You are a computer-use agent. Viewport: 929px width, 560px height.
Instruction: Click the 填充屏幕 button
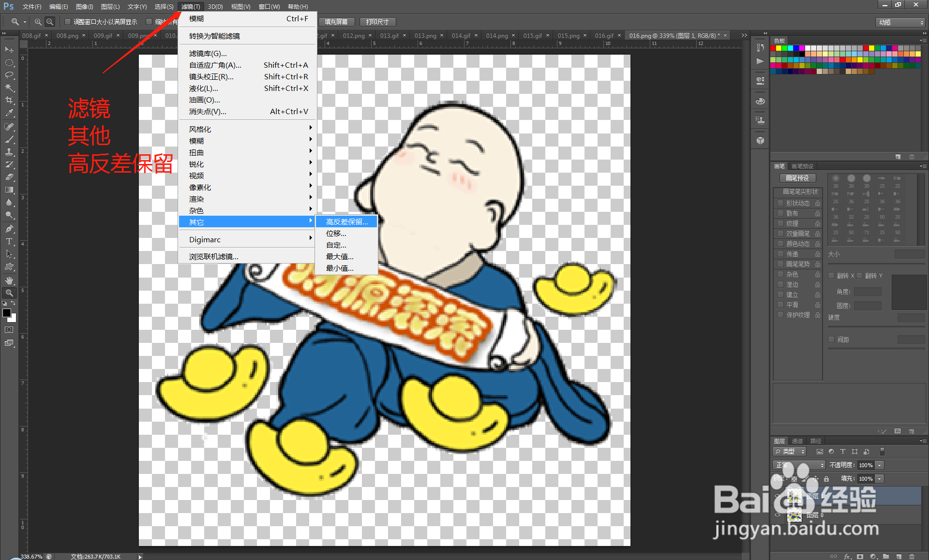[x=336, y=22]
